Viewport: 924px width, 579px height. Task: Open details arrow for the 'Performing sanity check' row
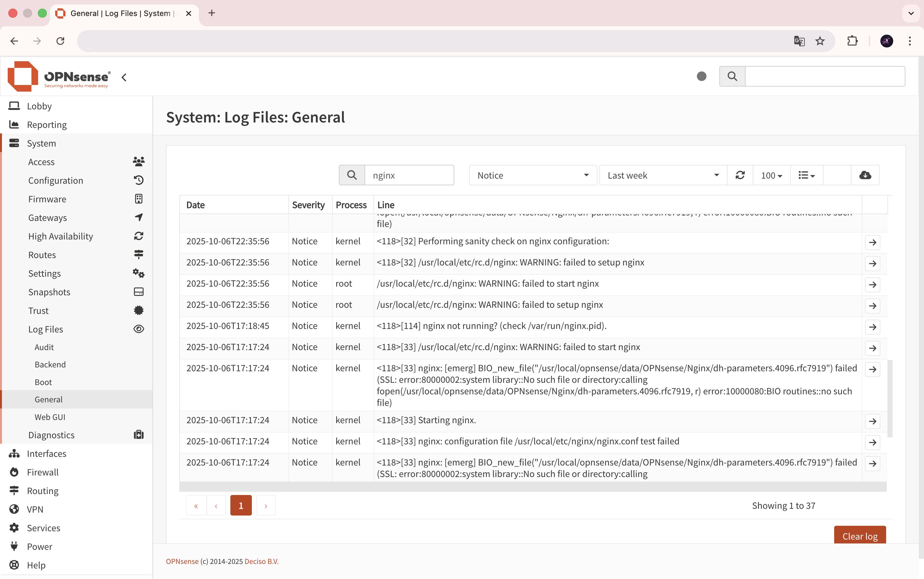point(872,242)
